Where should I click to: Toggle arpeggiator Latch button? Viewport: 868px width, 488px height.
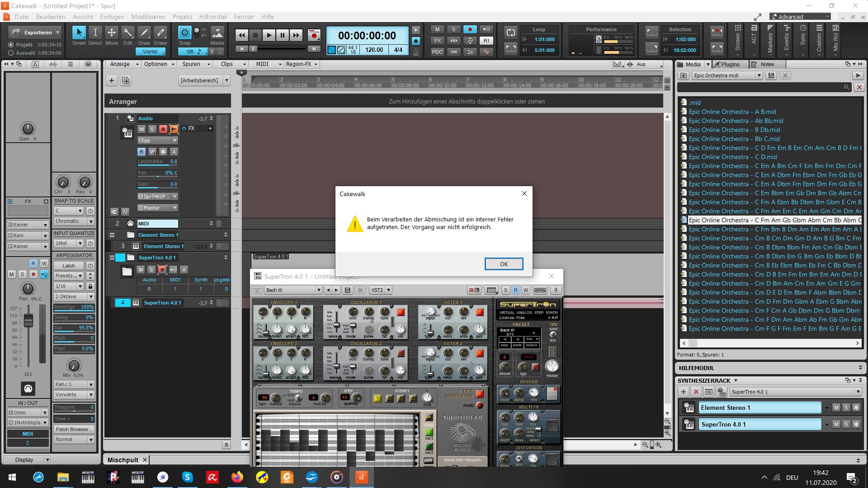tap(69, 266)
